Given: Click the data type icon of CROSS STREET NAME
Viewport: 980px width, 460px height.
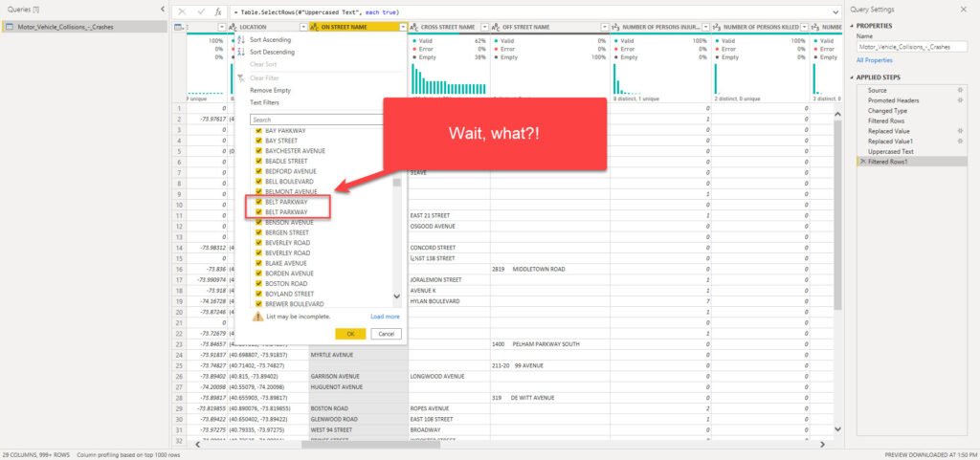Looking at the screenshot, I should pyautogui.click(x=414, y=28).
